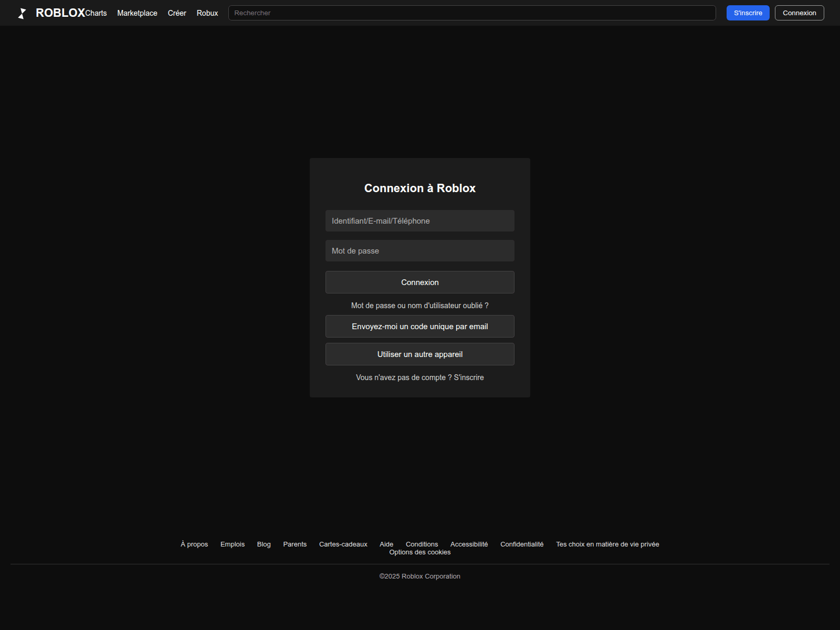Viewport: 840px width, 630px height.
Task: Choose Utiliser un autre appareil
Action: [x=419, y=354]
